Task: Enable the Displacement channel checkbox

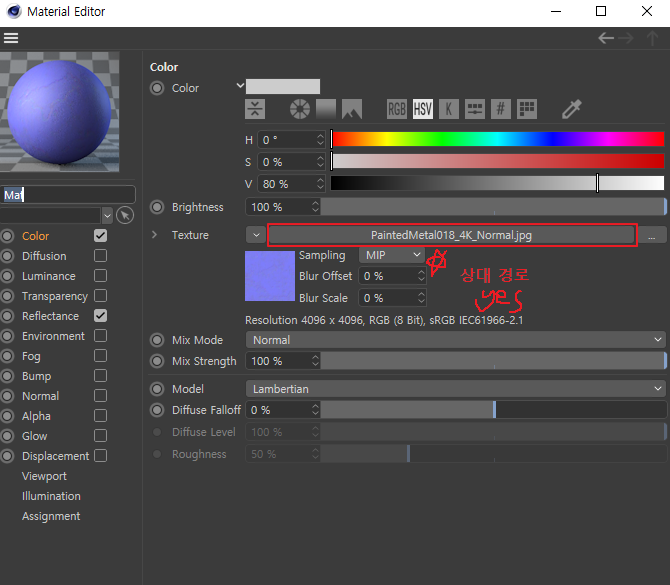Action: point(100,456)
